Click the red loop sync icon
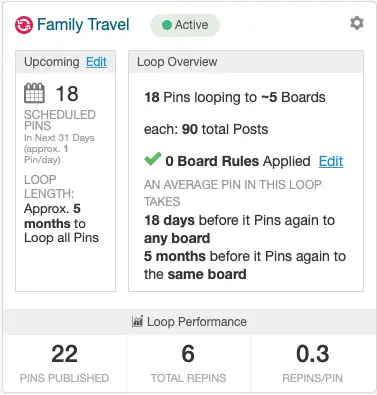 click(24, 25)
